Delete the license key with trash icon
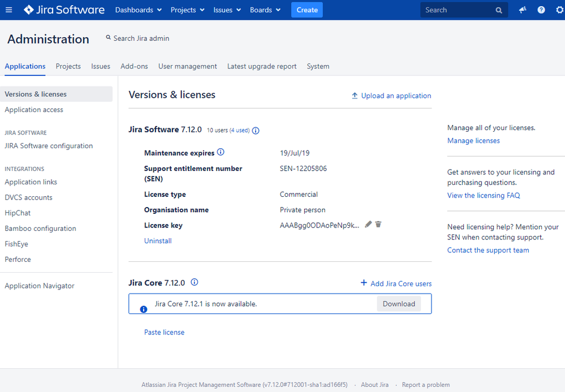This screenshot has height=392, width=565. (378, 225)
